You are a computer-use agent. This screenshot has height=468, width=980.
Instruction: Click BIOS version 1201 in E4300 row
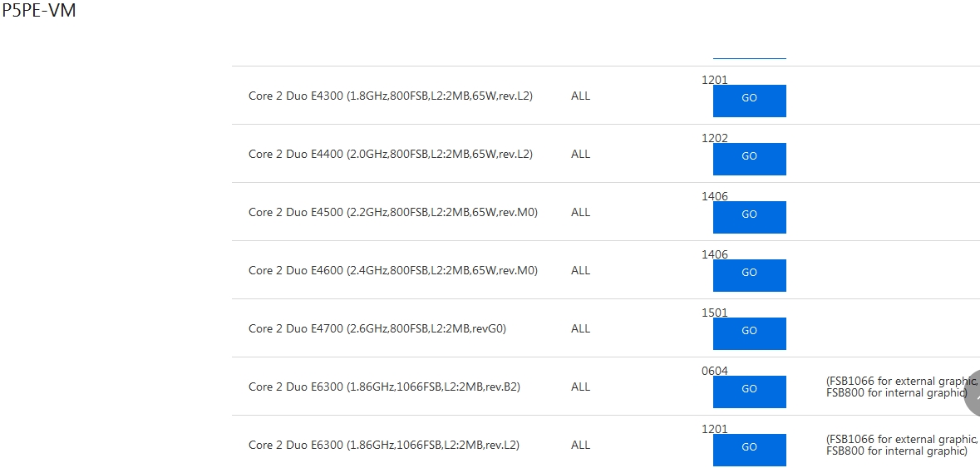pos(715,80)
